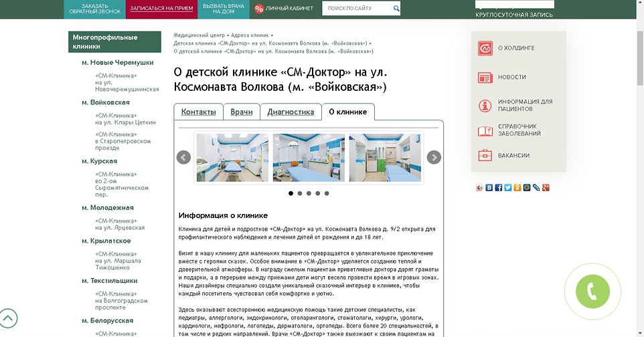Select the О клинике tab

tap(348, 112)
